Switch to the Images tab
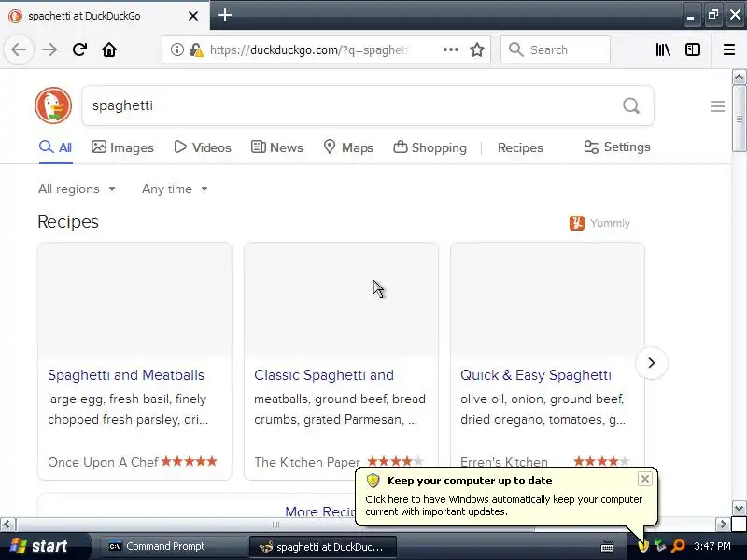747x560 pixels. [122, 147]
